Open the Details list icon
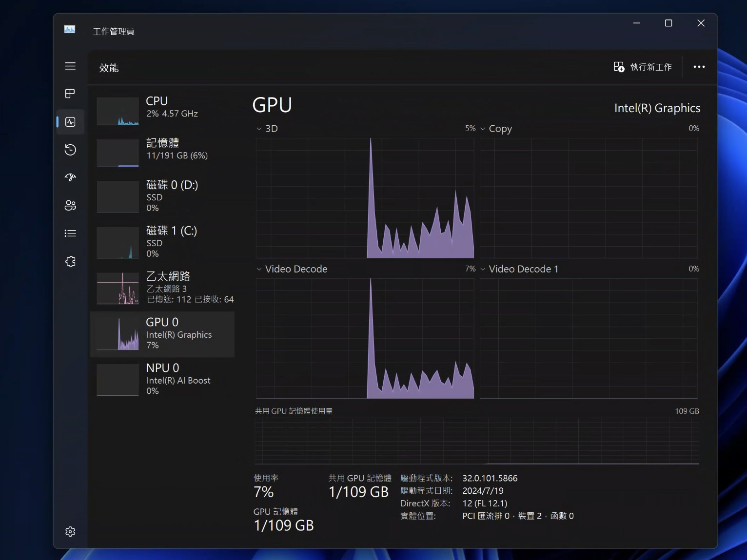The width and height of the screenshot is (747, 560). [70, 233]
